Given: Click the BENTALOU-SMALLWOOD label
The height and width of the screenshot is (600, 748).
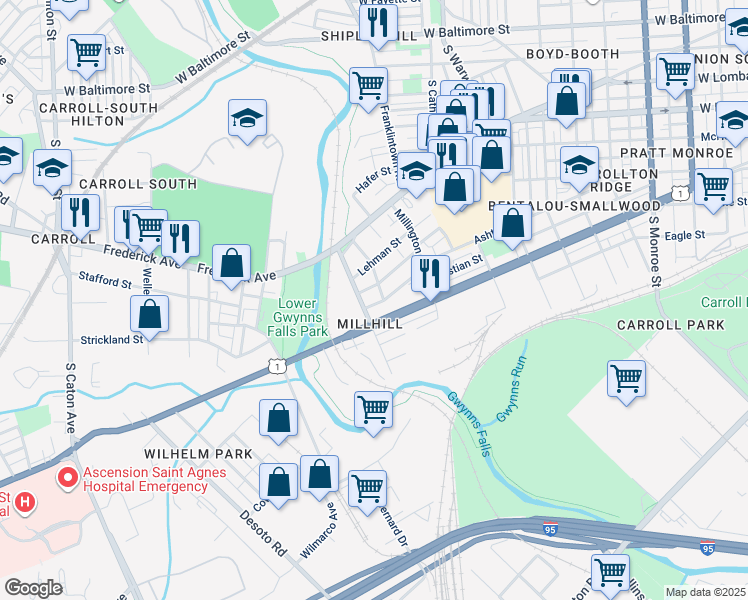Looking at the screenshot, I should click(574, 206).
